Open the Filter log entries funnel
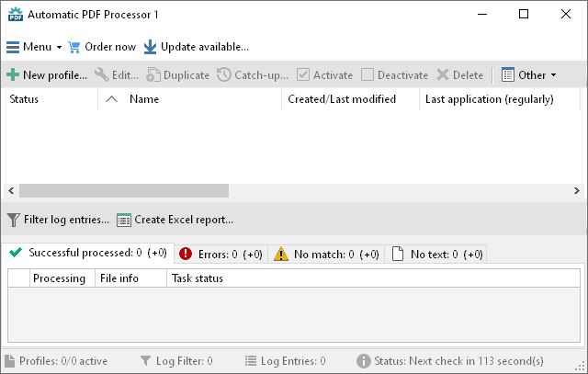 [x=13, y=220]
